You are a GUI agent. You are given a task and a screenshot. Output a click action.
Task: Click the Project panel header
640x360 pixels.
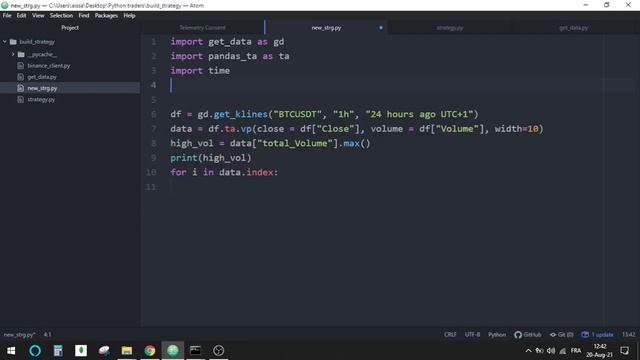tap(70, 28)
